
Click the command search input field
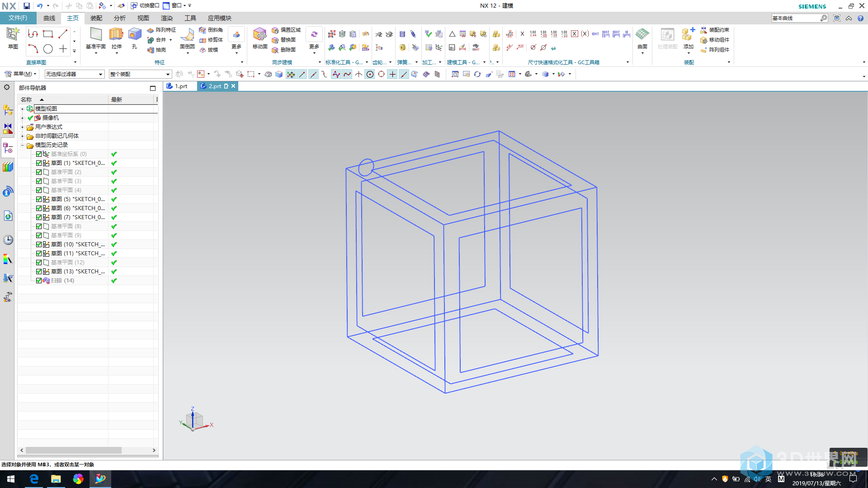tap(796, 18)
